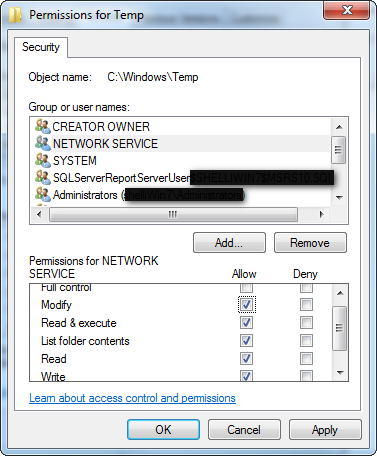Check Deny for List folder contents

[306, 341]
